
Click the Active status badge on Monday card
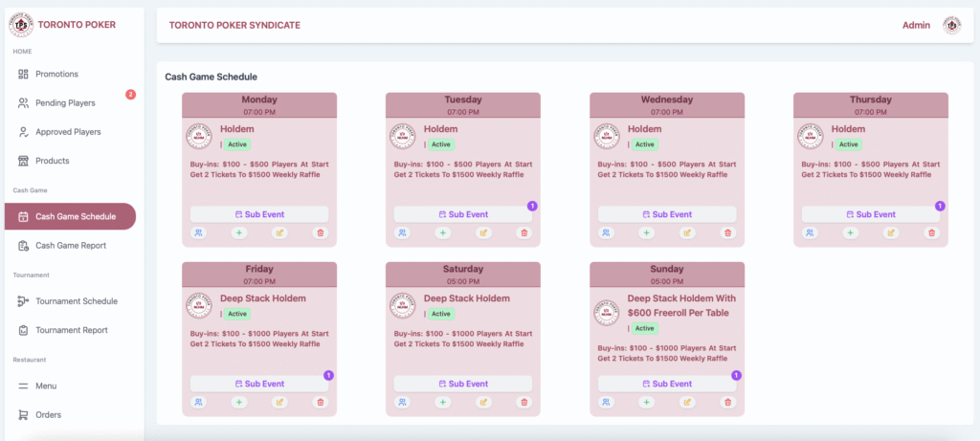click(237, 144)
